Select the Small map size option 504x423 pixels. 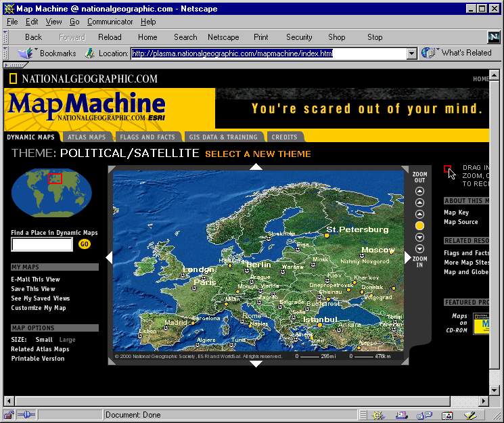[44, 340]
